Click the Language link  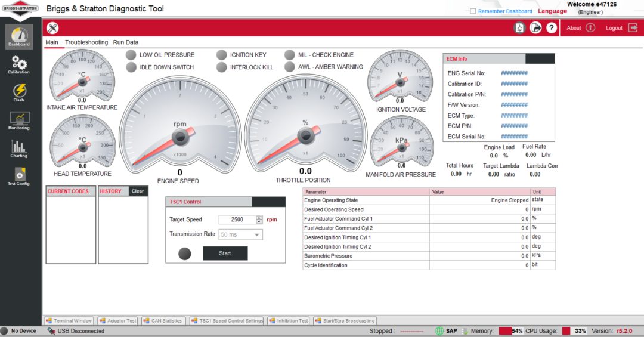552,11
